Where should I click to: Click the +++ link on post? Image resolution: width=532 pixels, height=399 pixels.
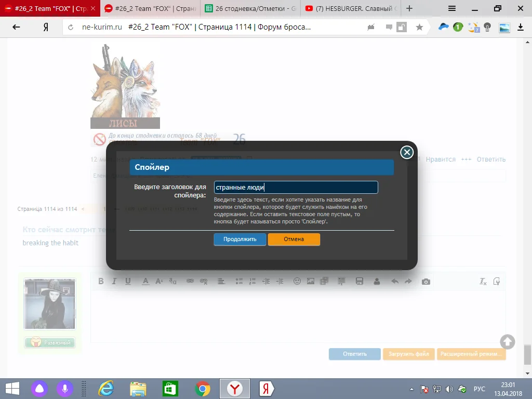[466, 159]
